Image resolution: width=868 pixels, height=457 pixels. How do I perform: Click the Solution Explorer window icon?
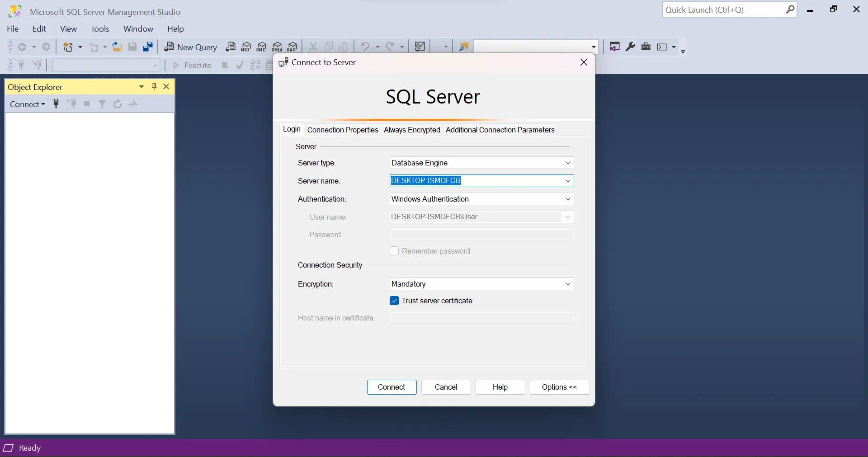tap(614, 47)
